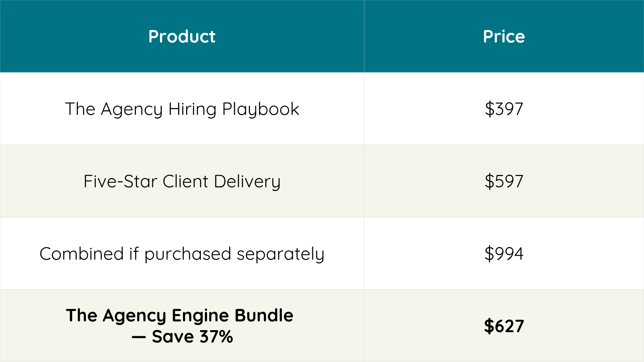Select The Agency Hiring Playbook cell

pyautogui.click(x=182, y=109)
